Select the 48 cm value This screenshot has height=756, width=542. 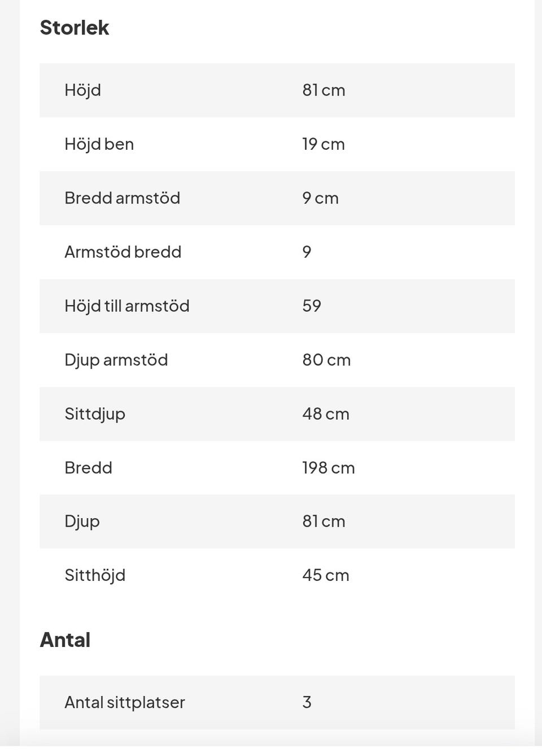tap(326, 414)
